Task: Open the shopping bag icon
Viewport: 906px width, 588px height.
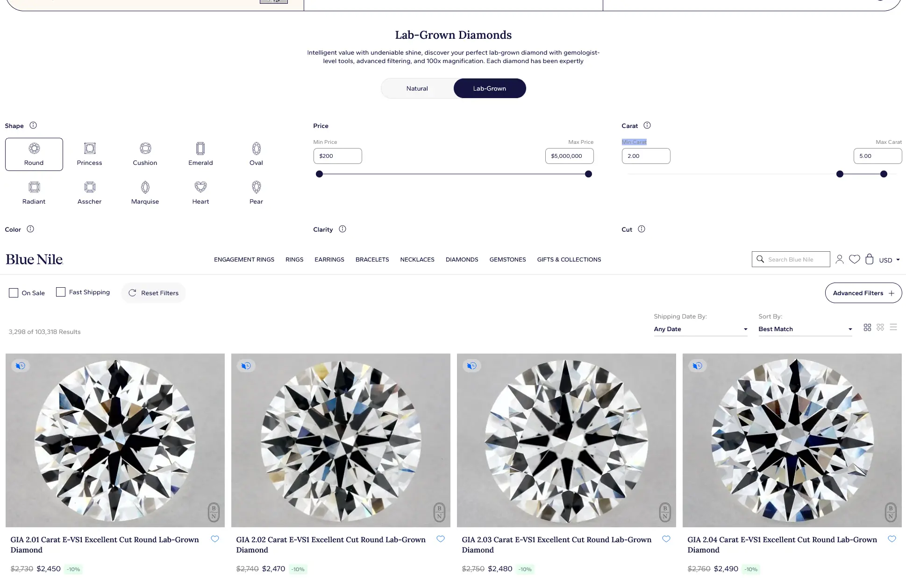Action: click(x=869, y=259)
